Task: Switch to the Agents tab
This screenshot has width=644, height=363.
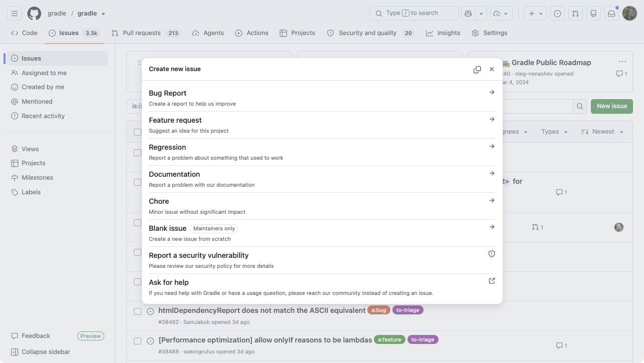Action: [208, 33]
